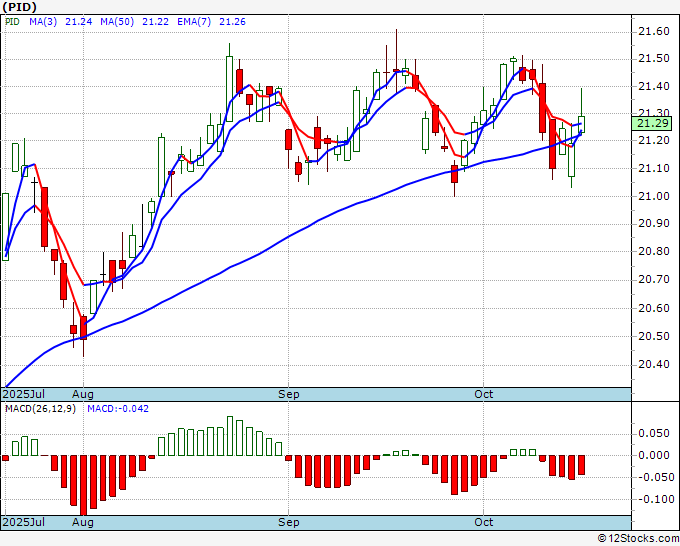Open the 12Stocks.com credit link
Viewport: 680px width, 546px height.
pyautogui.click(x=638, y=539)
